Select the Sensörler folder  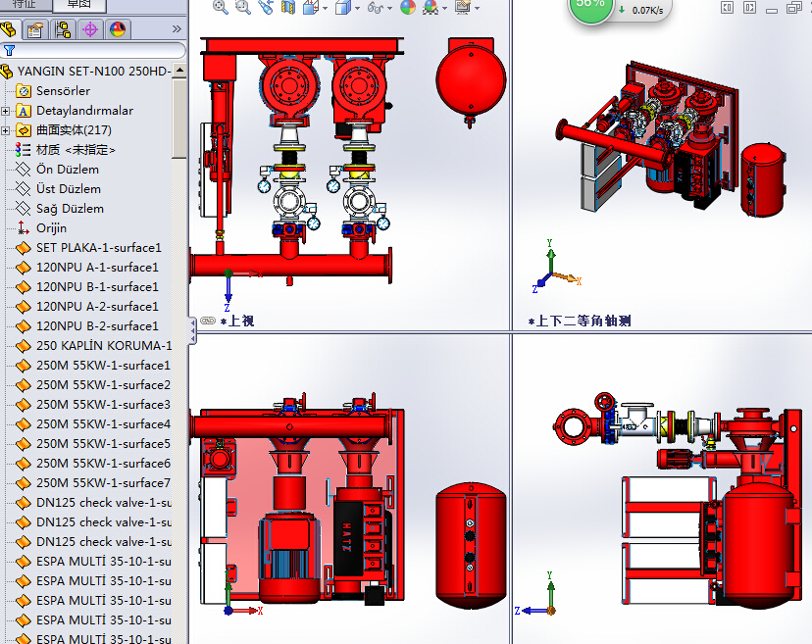pos(63,90)
